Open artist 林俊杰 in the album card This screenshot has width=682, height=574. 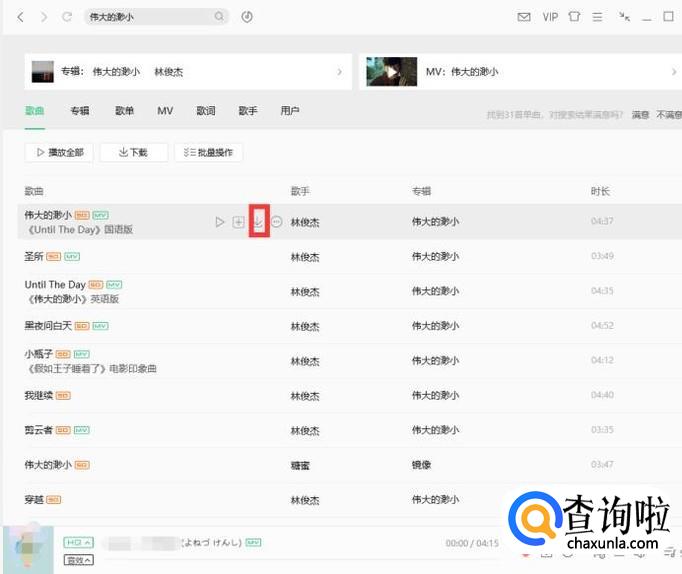click(x=169, y=72)
